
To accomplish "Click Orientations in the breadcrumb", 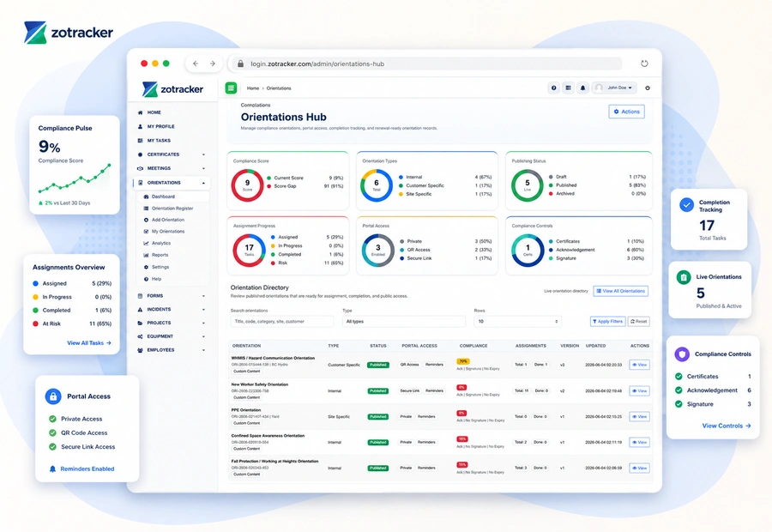I will click(x=279, y=88).
